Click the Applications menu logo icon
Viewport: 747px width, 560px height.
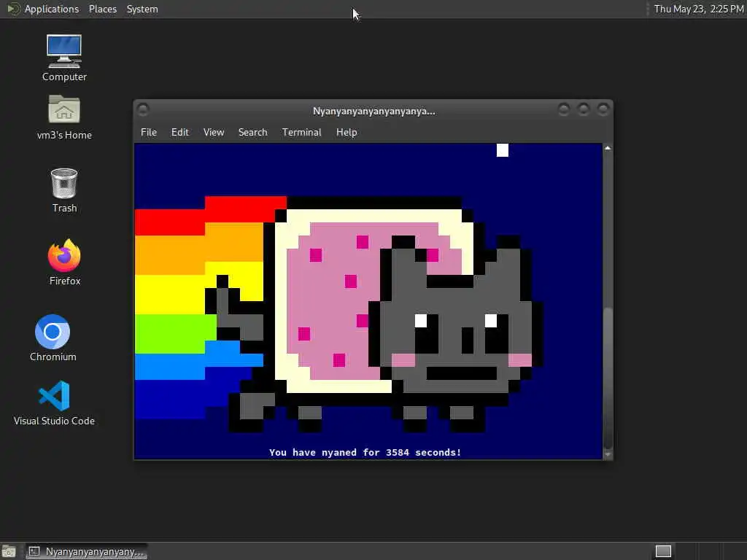click(13, 9)
